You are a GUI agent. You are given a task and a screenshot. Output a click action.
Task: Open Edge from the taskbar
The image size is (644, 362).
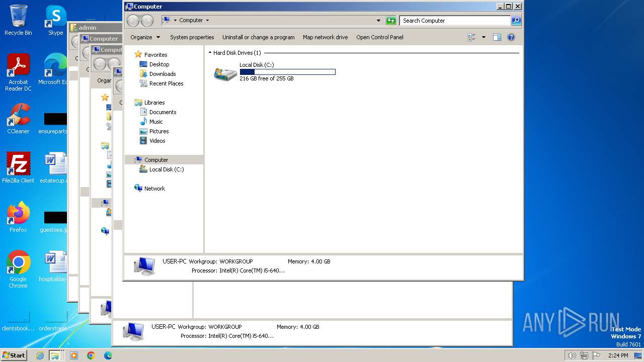point(108,355)
